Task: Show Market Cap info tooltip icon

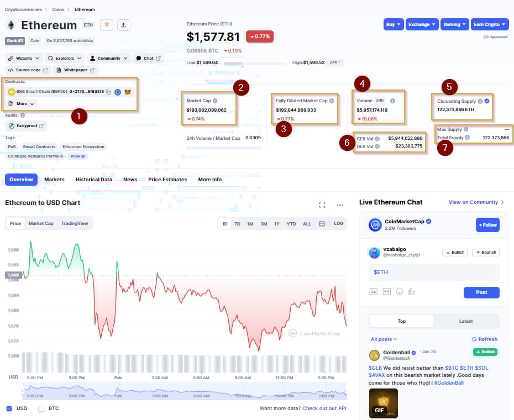Action: 215,101
